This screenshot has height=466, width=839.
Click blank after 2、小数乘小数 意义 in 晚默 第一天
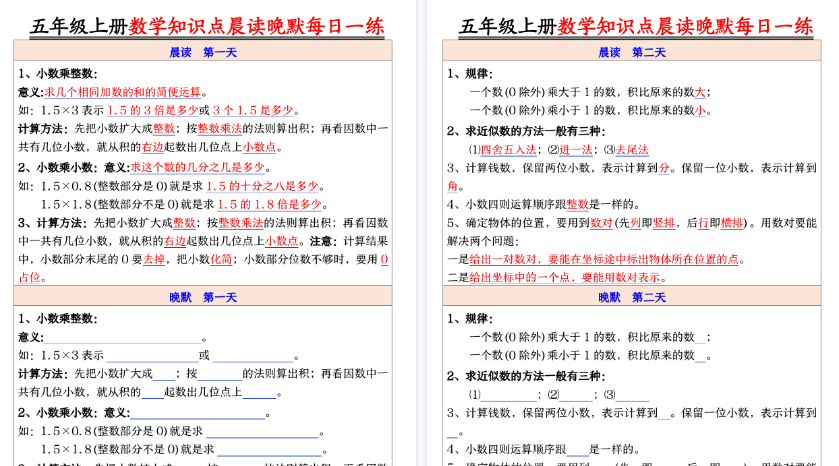click(198, 414)
